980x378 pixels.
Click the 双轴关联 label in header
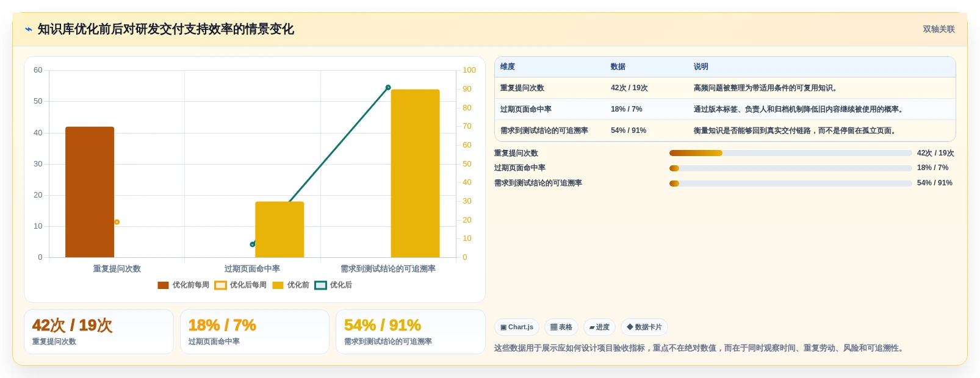tap(939, 29)
